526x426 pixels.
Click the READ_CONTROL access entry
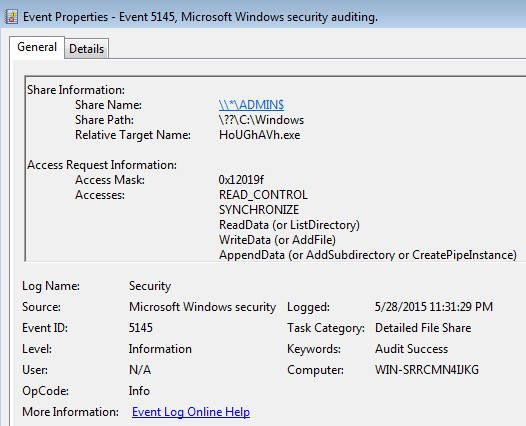pyautogui.click(x=263, y=195)
